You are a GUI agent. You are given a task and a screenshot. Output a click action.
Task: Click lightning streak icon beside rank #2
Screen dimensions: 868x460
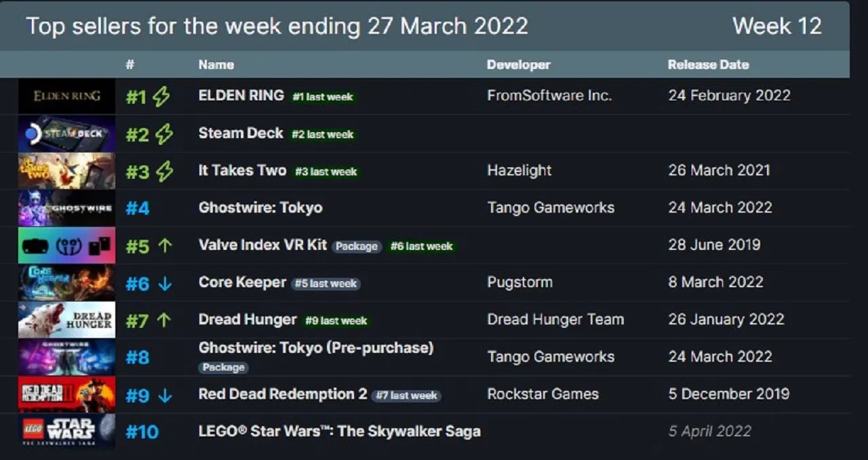tap(164, 134)
